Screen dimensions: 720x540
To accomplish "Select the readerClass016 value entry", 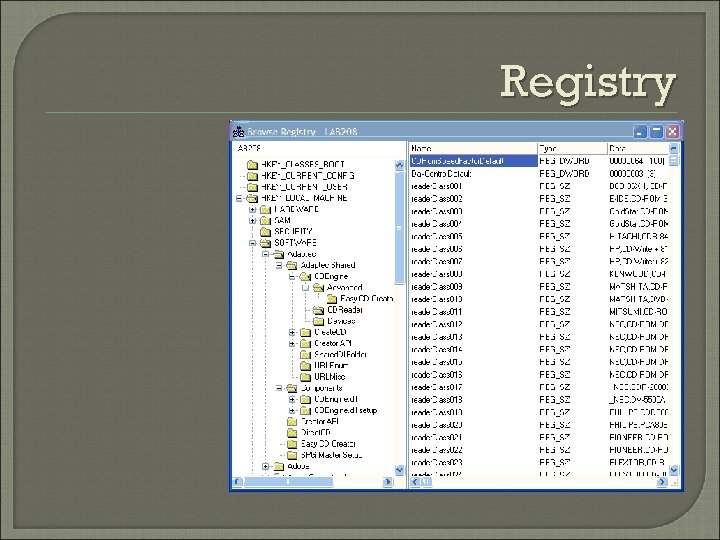I will pyautogui.click(x=437, y=375).
